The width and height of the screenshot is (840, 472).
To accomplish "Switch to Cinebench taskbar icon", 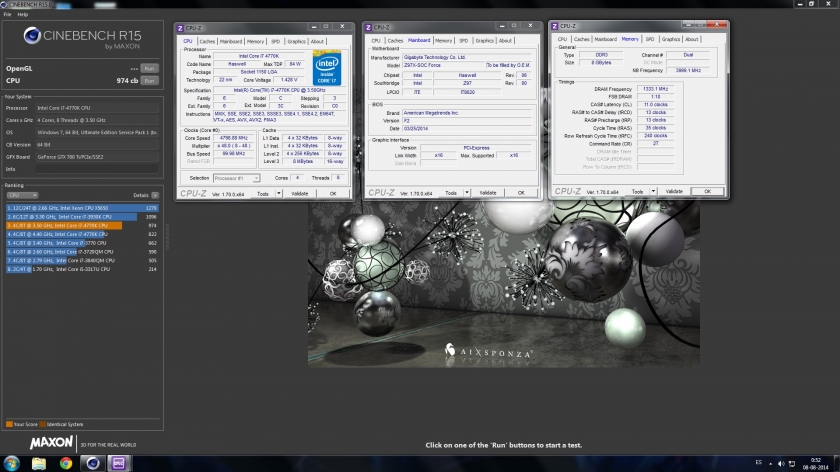I will [93, 463].
